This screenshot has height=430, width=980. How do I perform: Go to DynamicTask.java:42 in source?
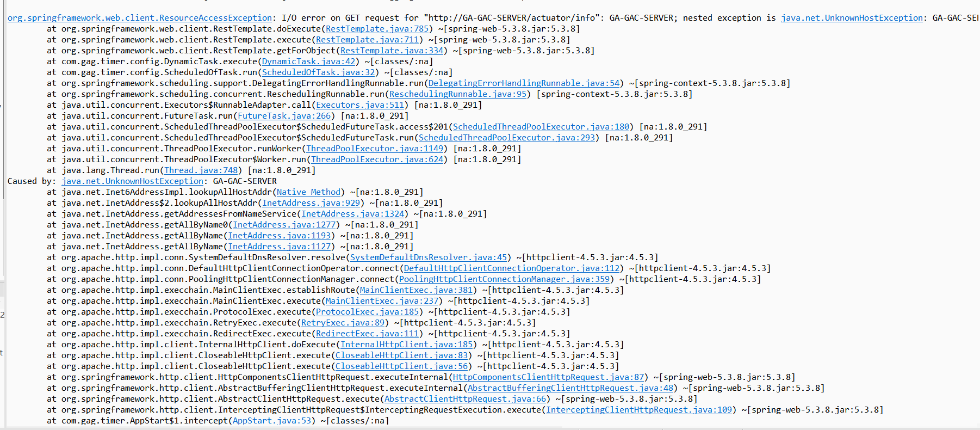point(309,62)
